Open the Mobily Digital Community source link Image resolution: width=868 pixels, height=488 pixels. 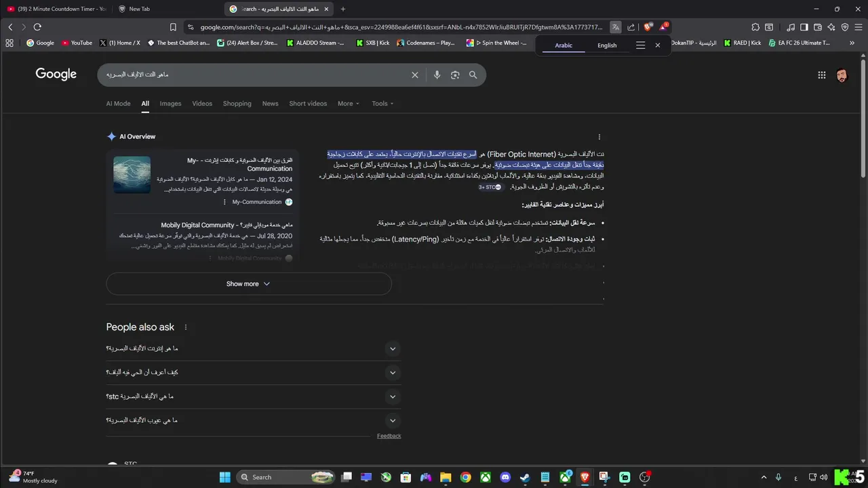226,225
